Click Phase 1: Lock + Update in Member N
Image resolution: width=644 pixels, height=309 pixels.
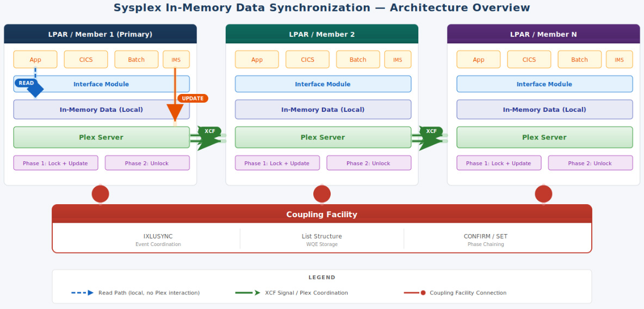(499, 163)
